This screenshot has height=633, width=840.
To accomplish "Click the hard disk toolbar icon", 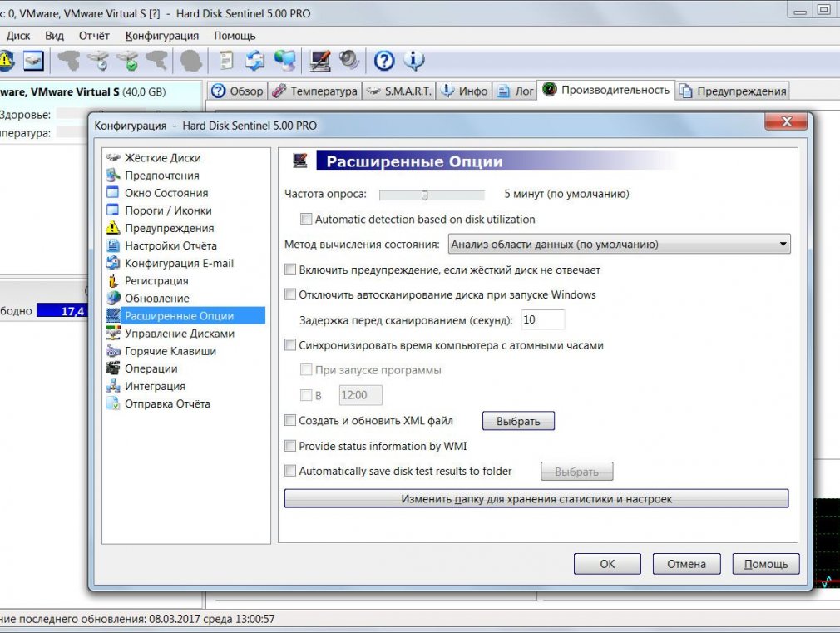I will [x=32, y=61].
